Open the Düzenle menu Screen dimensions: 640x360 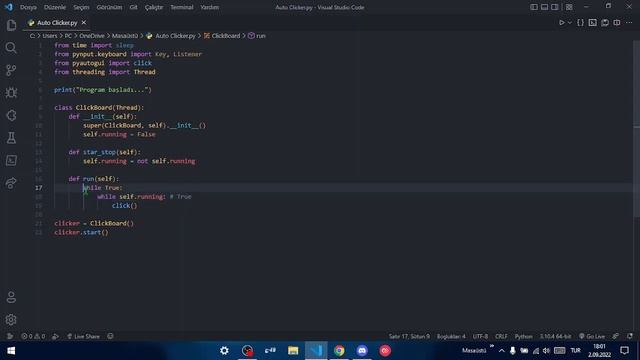[55, 7]
